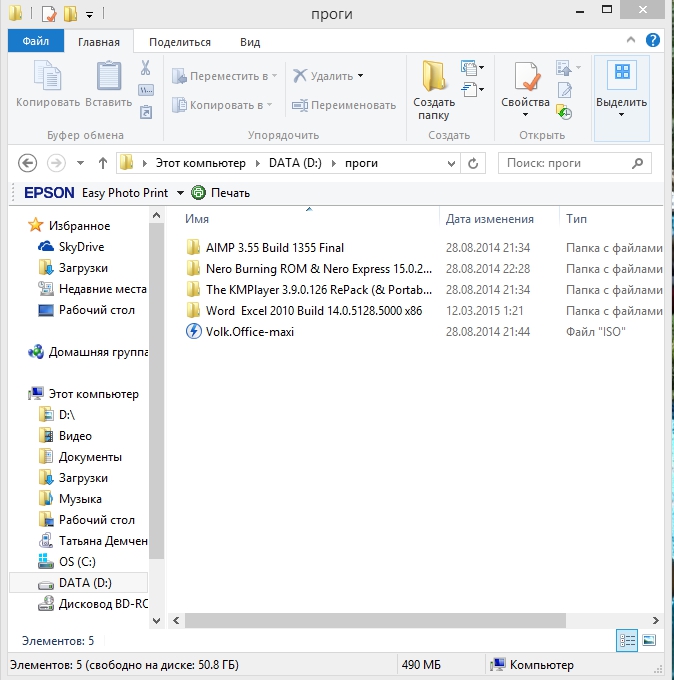This screenshot has height=680, width=674.
Task: Open the Переместить в dropdown
Action: click(x=275, y=76)
